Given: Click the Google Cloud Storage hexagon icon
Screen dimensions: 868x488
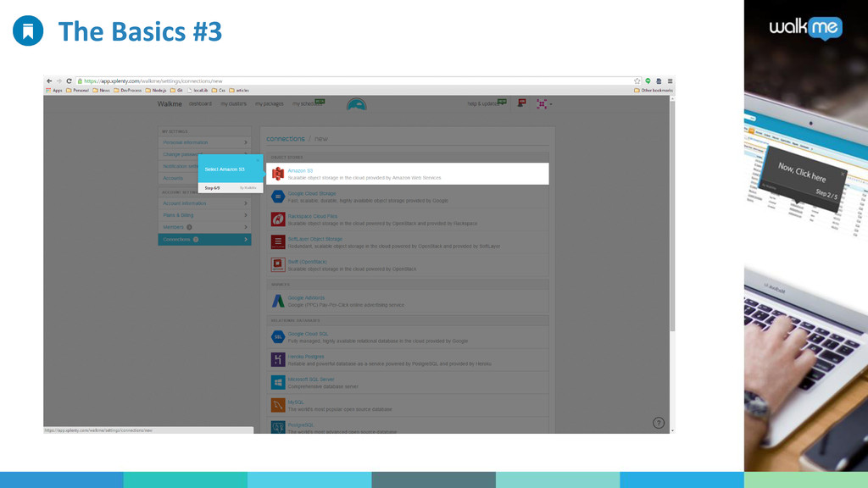Looking at the screenshot, I should pos(278,197).
